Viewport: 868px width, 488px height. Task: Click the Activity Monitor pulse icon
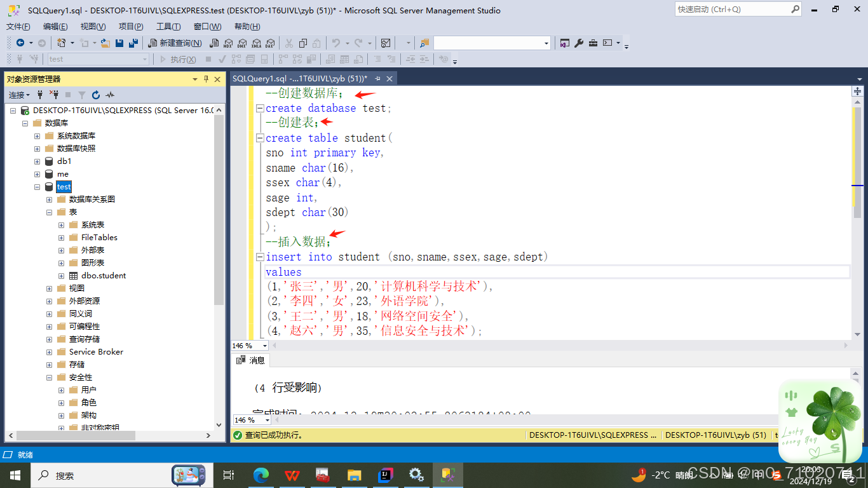coord(110,95)
